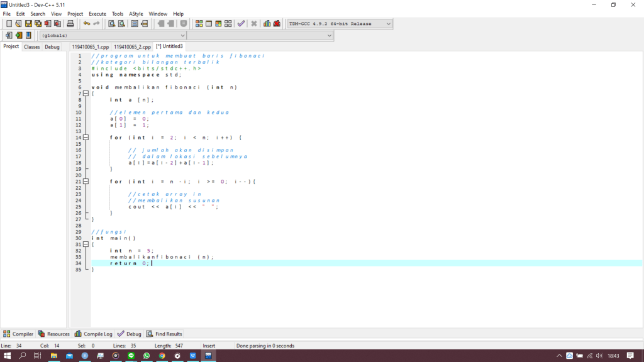Click the red Debug bug icon

[x=277, y=24]
